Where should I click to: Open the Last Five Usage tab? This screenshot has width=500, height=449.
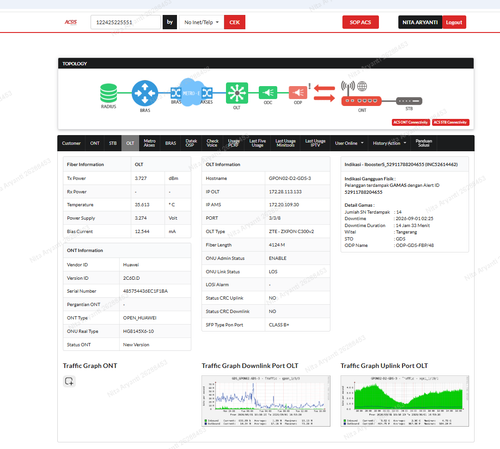click(x=257, y=143)
